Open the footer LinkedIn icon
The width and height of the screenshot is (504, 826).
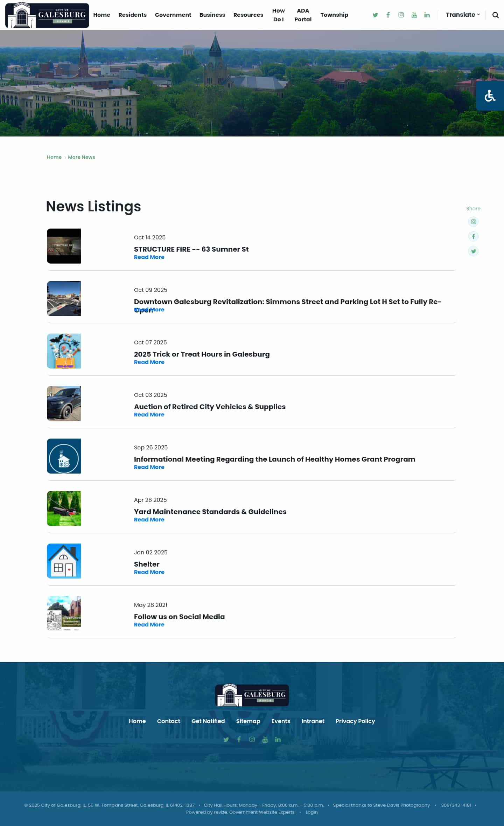point(278,739)
